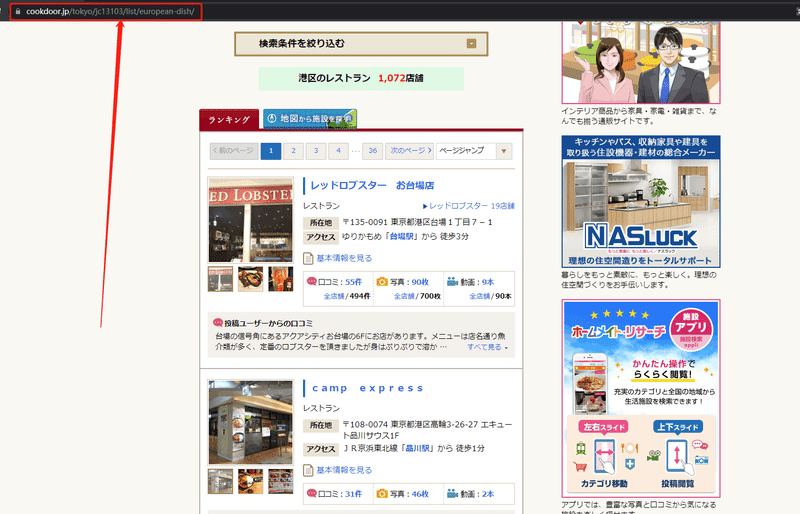800x514 pixels.
Task: Expand the 検索条件を絞り込む search filter panel
Action: point(361,44)
